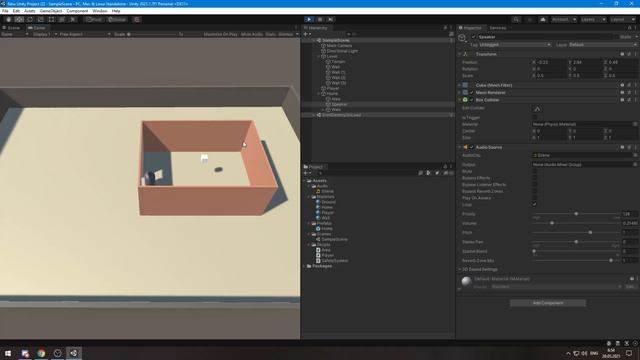This screenshot has width=640, height=360.
Task: Toggle the Speaker object active checkbox
Action: coord(473,37)
